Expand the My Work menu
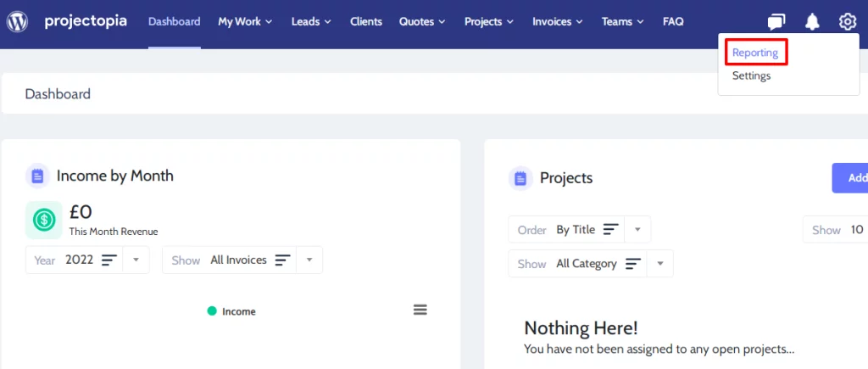This screenshot has height=369, width=868. pyautogui.click(x=245, y=21)
